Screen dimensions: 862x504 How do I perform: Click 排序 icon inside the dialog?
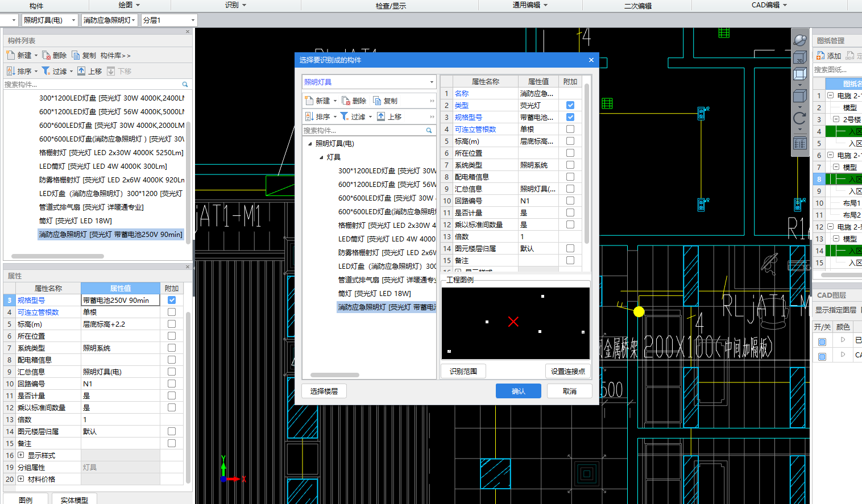309,116
